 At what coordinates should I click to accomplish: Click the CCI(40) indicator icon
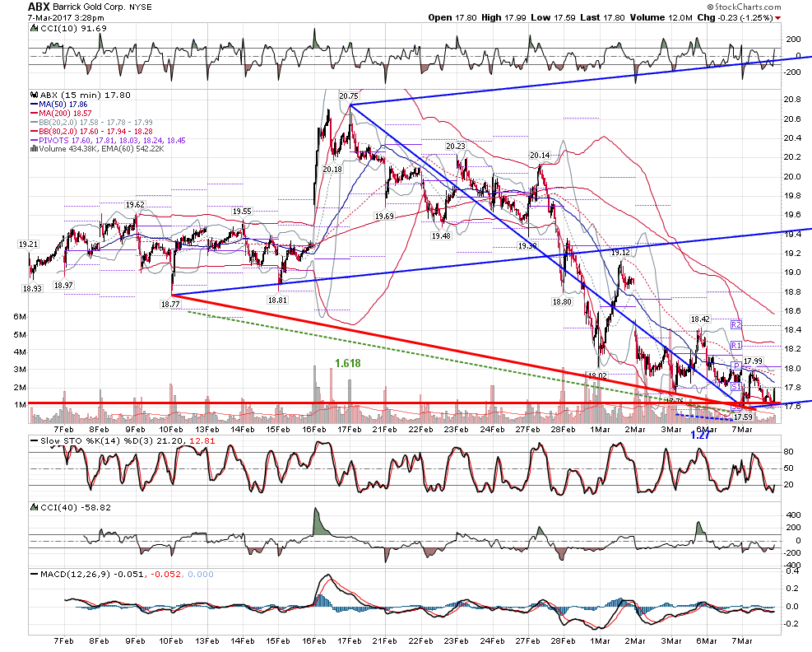(35, 507)
